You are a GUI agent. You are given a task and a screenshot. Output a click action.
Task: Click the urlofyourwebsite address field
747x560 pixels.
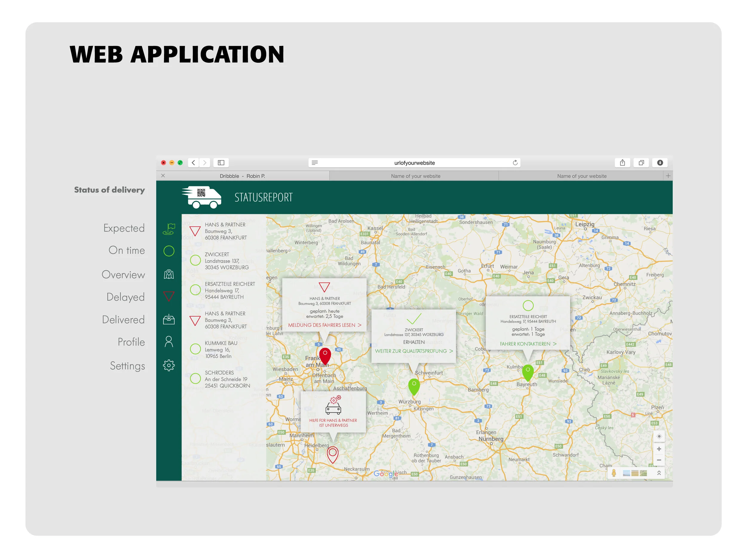414,163
